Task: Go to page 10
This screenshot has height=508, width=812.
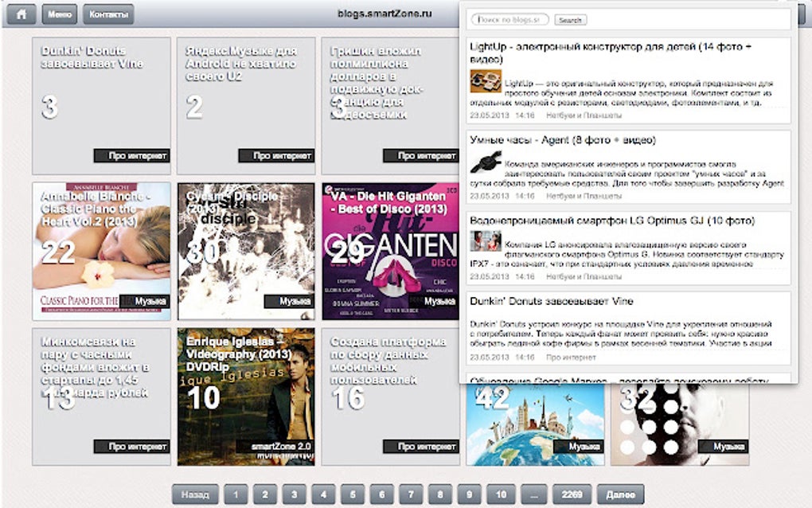Action: click(x=501, y=494)
